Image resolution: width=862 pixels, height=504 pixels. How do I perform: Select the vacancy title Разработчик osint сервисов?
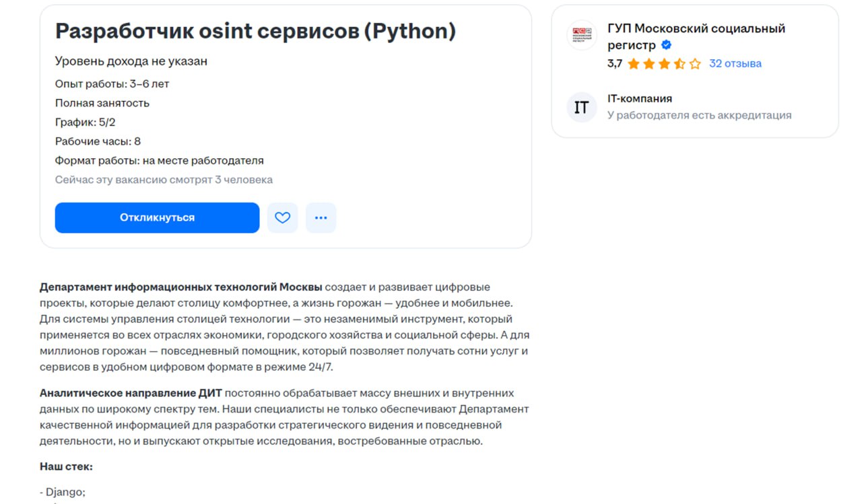[256, 30]
